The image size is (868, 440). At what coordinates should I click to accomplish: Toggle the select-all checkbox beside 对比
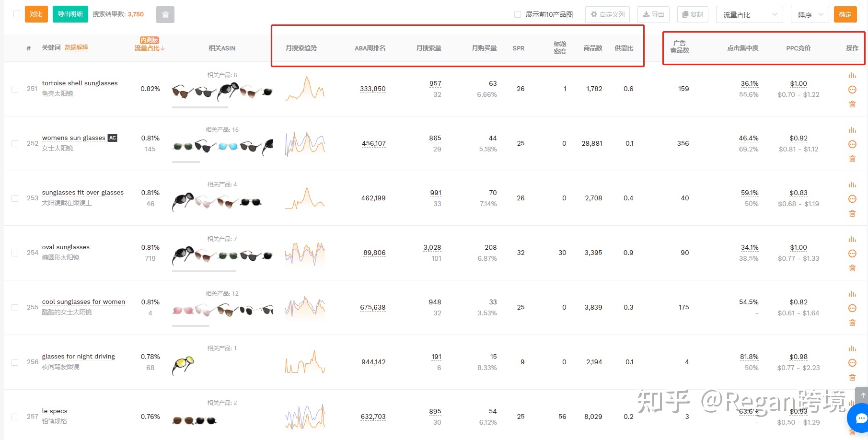click(x=17, y=14)
